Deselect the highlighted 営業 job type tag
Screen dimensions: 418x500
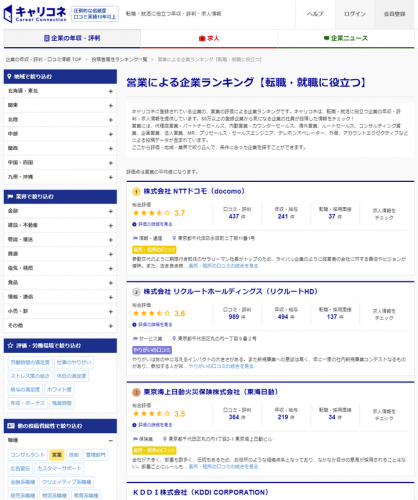tap(57, 455)
